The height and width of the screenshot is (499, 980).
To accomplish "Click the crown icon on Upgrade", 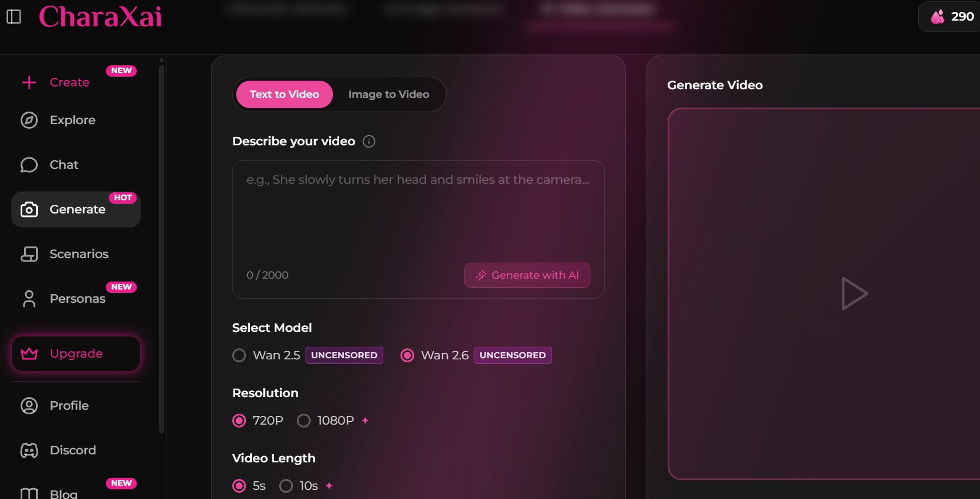I will click(x=29, y=354).
